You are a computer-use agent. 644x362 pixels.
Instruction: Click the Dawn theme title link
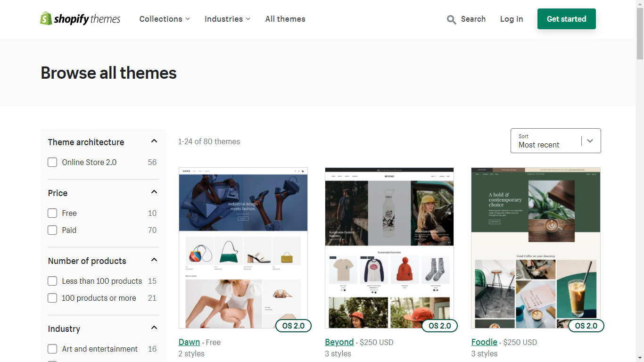(189, 342)
